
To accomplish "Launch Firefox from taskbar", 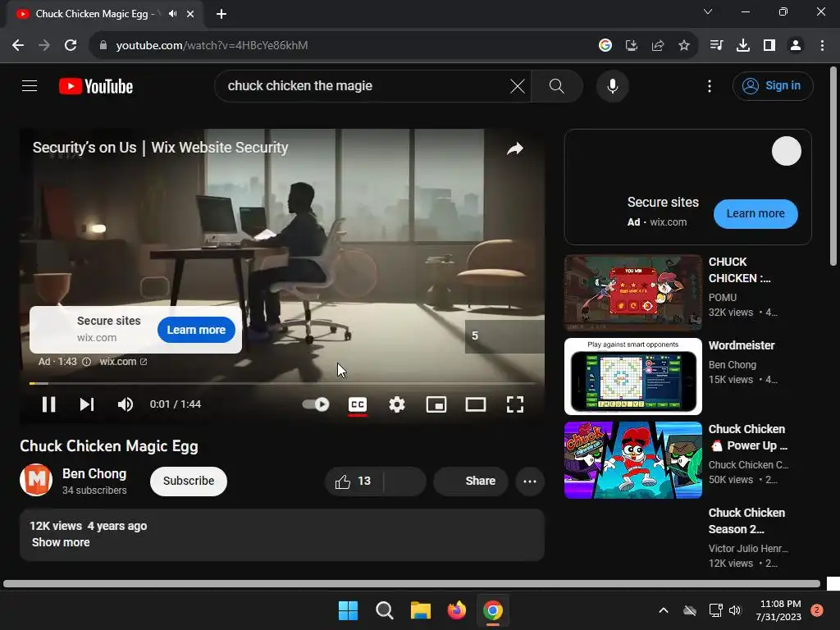I will pos(456,610).
